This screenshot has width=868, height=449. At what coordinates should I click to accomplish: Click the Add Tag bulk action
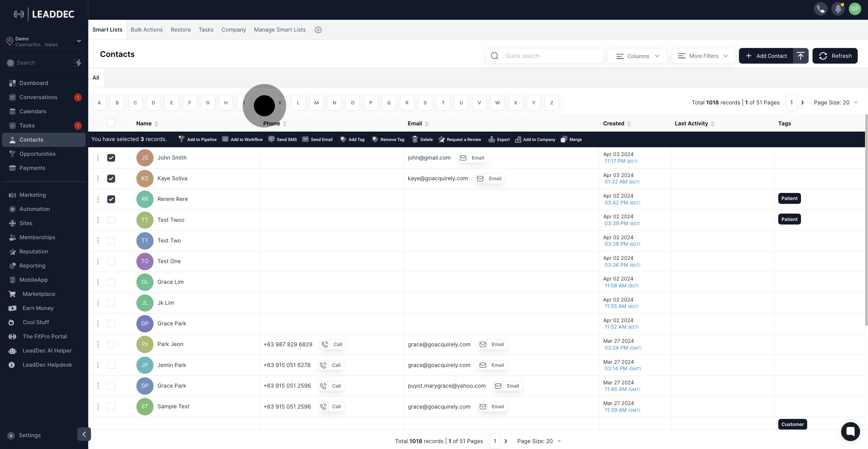tap(352, 139)
